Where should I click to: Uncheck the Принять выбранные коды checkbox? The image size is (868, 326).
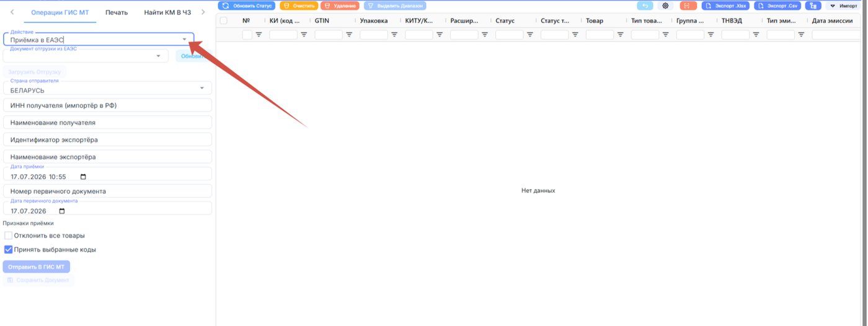(x=8, y=250)
